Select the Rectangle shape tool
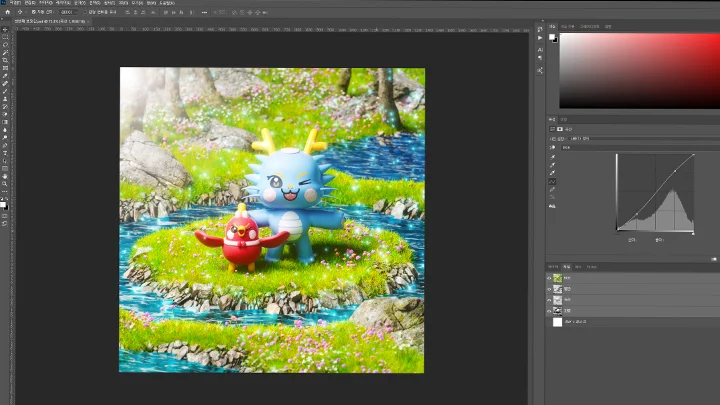This screenshot has width=720, height=405. (x=5, y=169)
